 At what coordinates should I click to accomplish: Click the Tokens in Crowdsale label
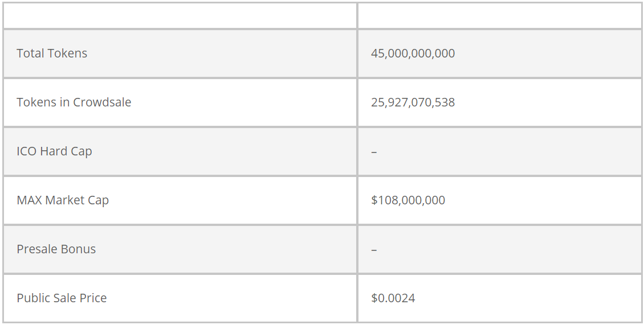tap(74, 102)
